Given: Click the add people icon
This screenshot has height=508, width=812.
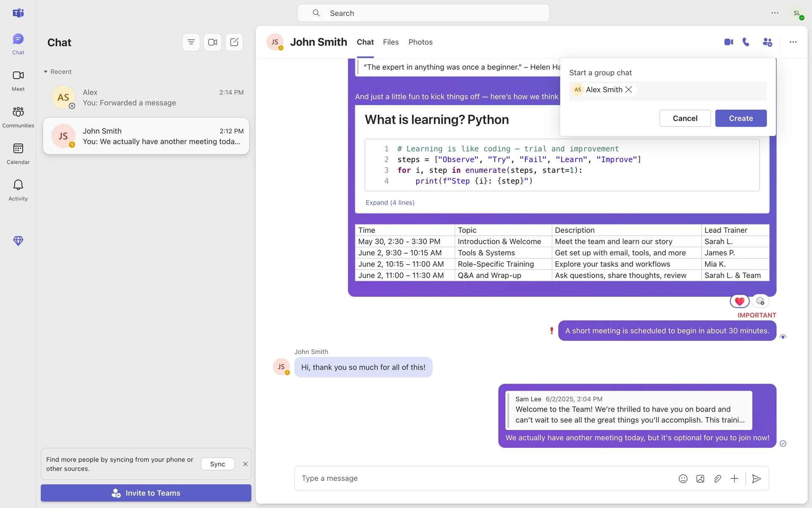Looking at the screenshot, I should [767, 42].
